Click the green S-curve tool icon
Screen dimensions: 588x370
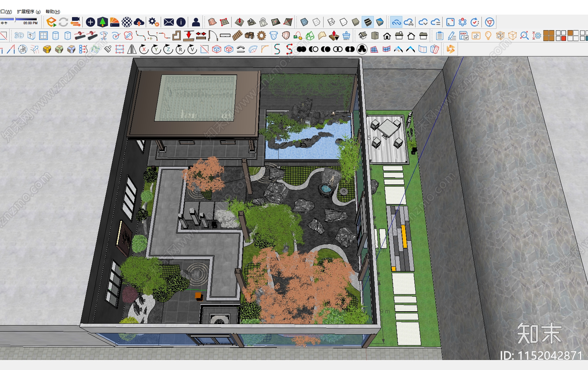[x=277, y=49]
